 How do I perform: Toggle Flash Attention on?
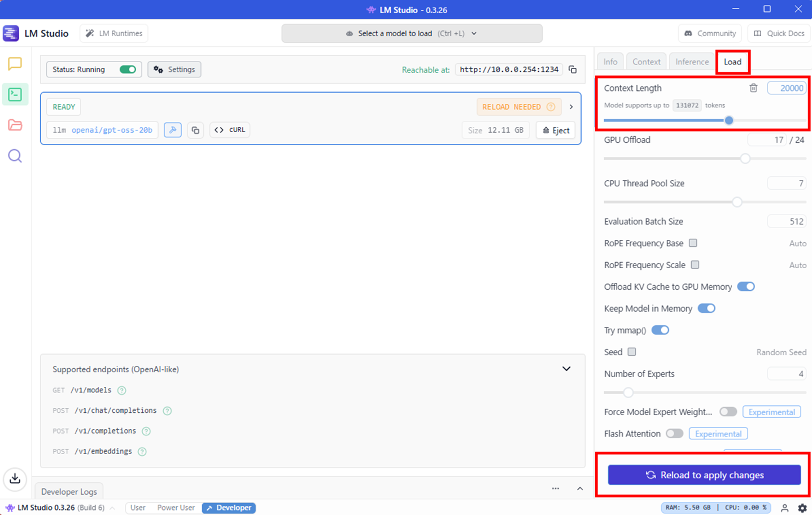pyautogui.click(x=674, y=434)
